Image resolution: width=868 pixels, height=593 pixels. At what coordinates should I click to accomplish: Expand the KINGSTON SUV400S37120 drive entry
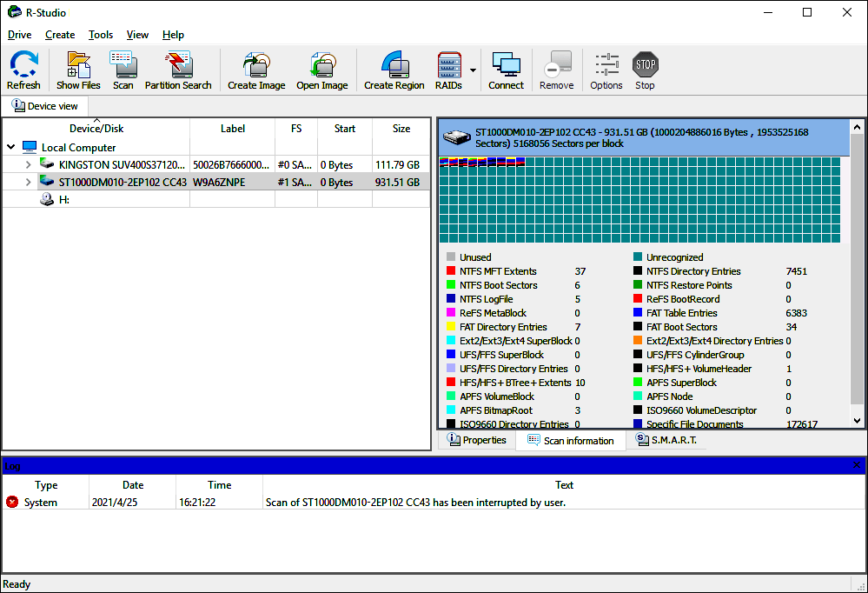coord(28,163)
